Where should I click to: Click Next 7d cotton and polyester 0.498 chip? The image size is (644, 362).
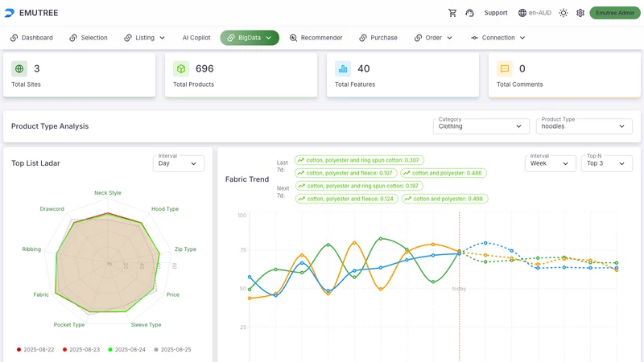(x=445, y=199)
